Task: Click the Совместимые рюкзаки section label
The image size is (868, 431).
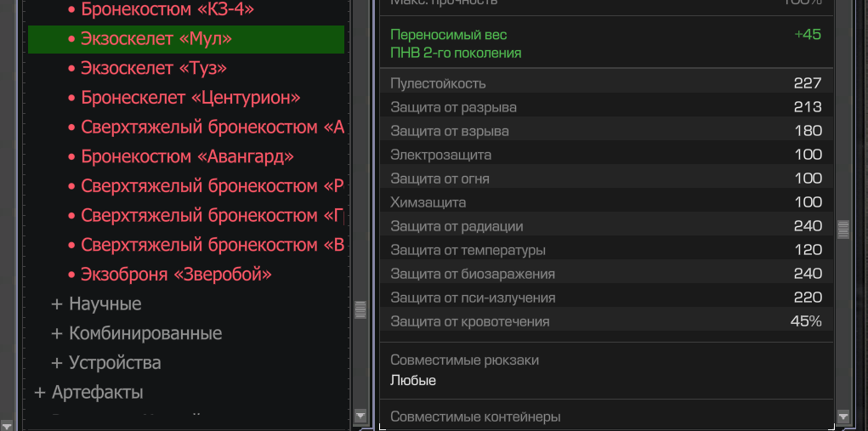Action: point(464,360)
